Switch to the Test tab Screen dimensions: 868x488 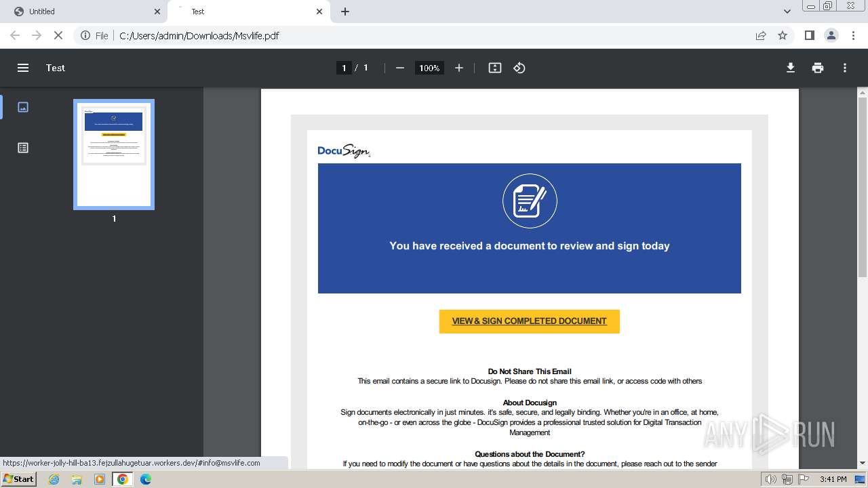coord(248,12)
